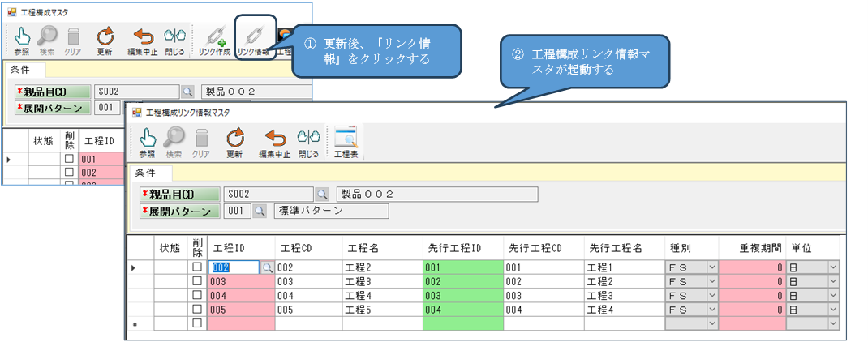Click 工程表 icon in the link info toolbar
Viewport: 868px width, 342px height.
point(346,140)
